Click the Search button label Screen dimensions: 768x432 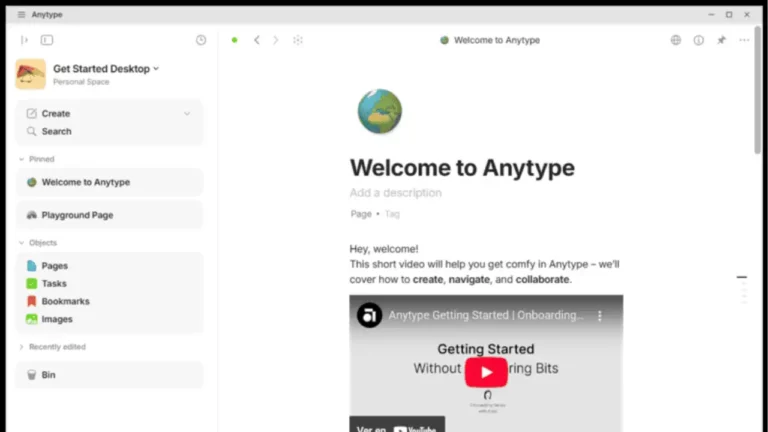pyautogui.click(x=56, y=131)
